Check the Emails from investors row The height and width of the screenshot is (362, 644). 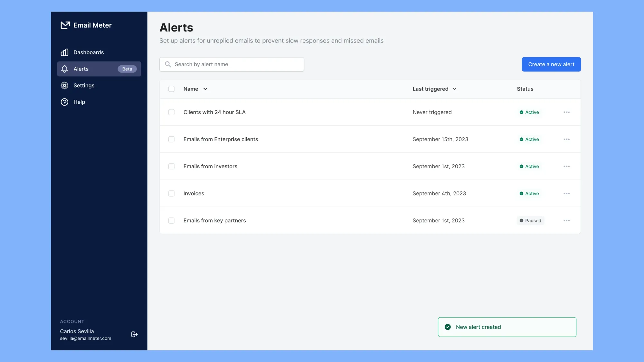(171, 166)
